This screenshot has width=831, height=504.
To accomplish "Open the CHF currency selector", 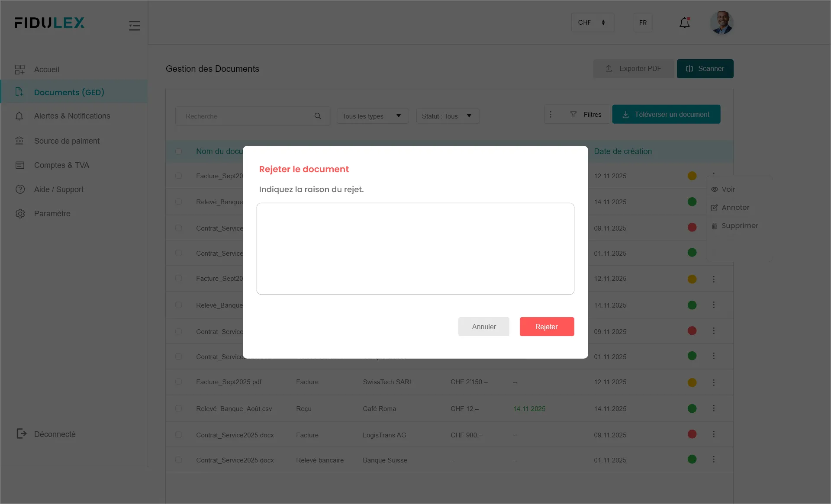I will click(x=592, y=22).
